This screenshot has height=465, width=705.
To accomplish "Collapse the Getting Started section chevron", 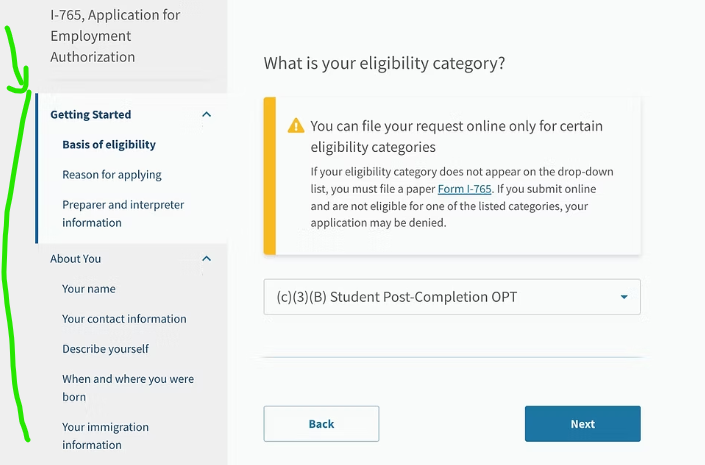I will 207,115.
